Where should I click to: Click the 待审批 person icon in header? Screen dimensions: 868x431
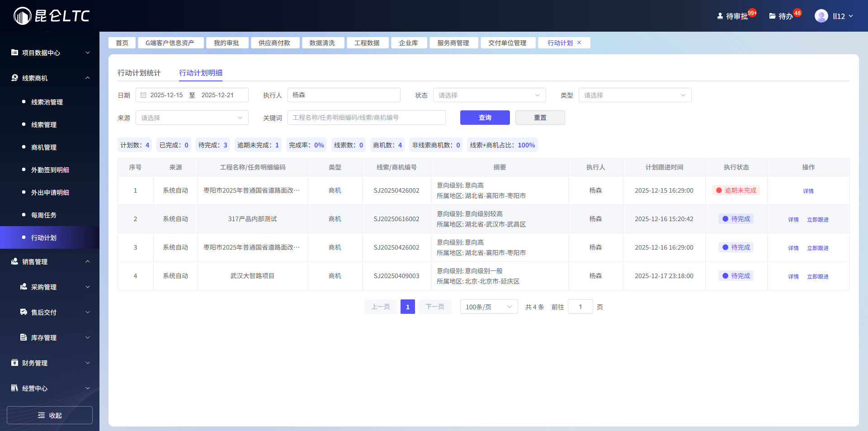[720, 16]
